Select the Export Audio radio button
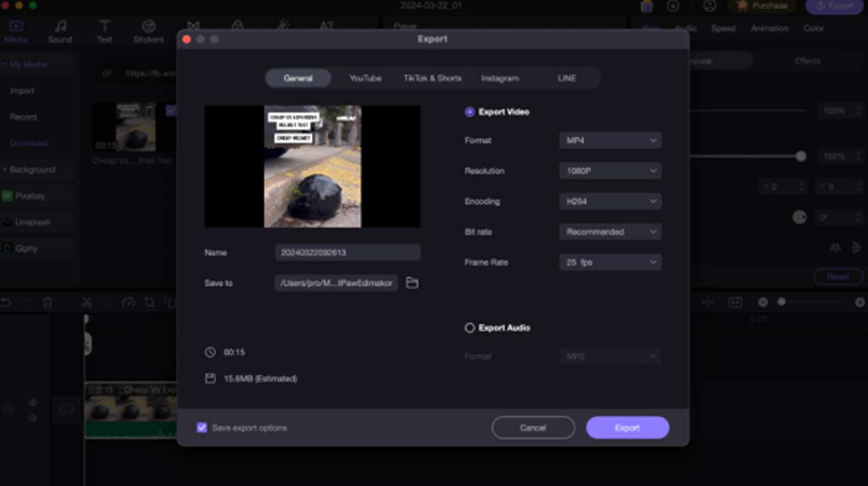The image size is (868, 486). pyautogui.click(x=469, y=328)
